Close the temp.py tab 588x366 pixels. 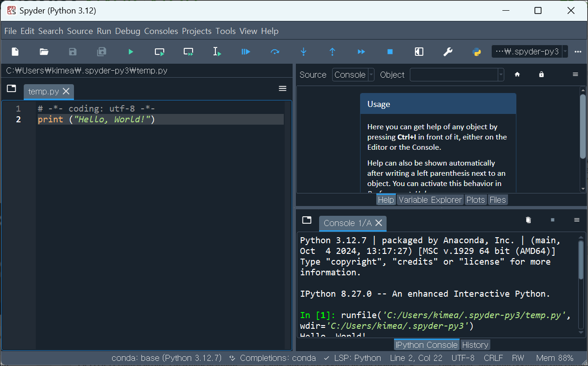pos(66,91)
